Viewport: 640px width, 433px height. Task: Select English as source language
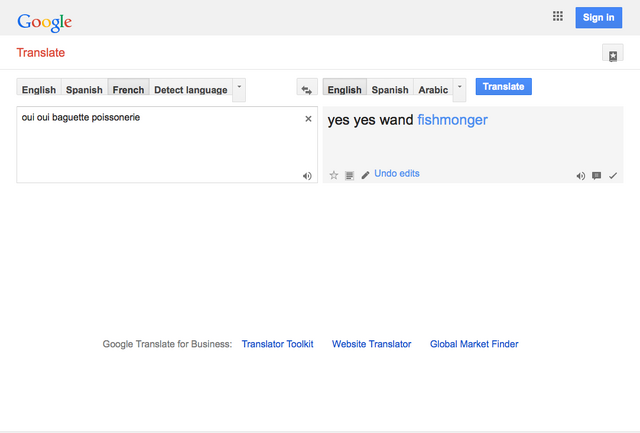click(39, 87)
